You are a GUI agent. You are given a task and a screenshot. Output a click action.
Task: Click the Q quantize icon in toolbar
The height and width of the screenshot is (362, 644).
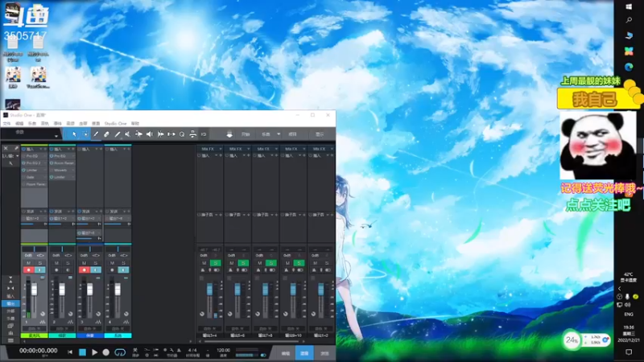point(182,134)
